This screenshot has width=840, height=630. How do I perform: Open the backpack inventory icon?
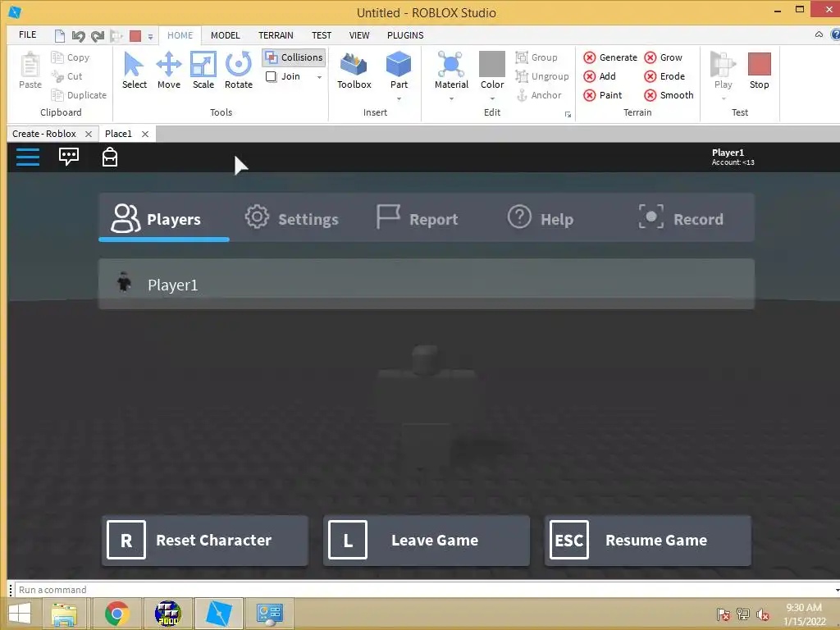(110, 157)
